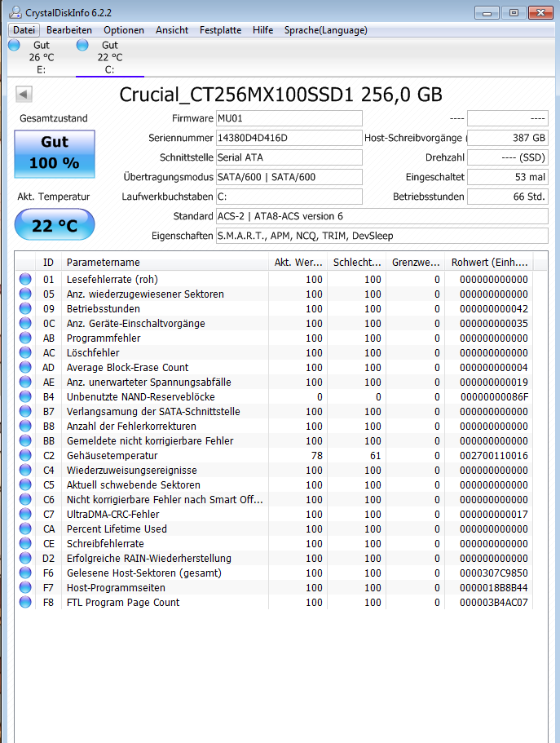
Task: Click status icon of Löschfehler row
Action: [x=25, y=352]
